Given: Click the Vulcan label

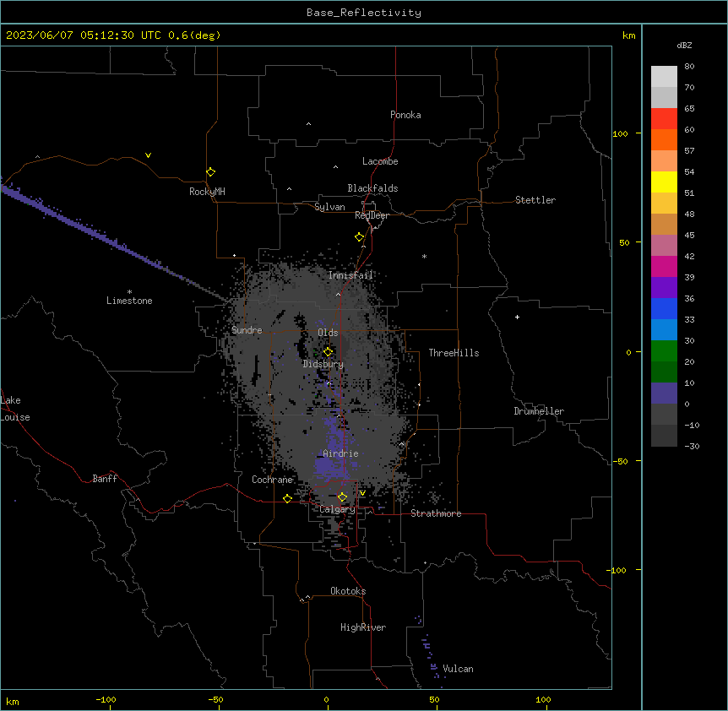Looking at the screenshot, I should click(458, 669).
